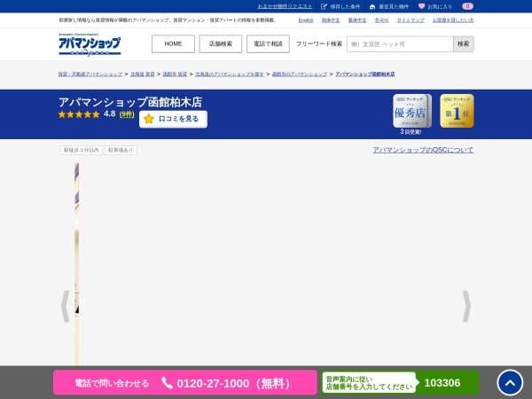Open the 北海道 賃貸 breadcrumb link

(x=143, y=74)
